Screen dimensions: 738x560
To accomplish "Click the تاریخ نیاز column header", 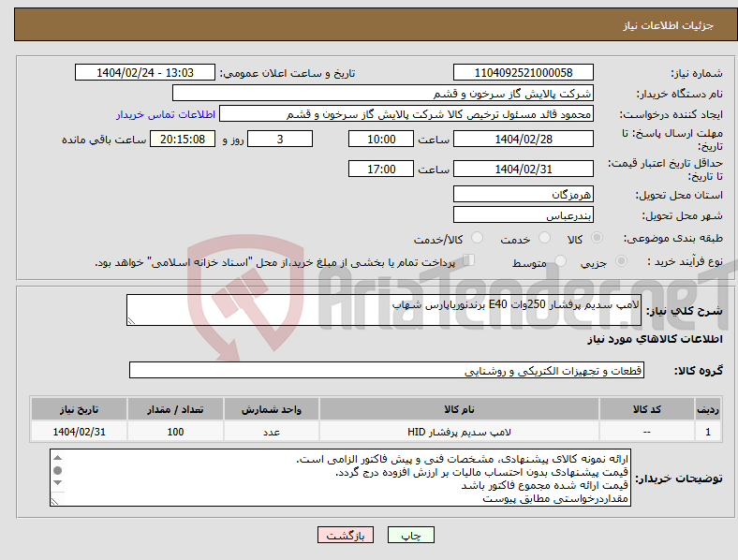I will click(x=79, y=409).
